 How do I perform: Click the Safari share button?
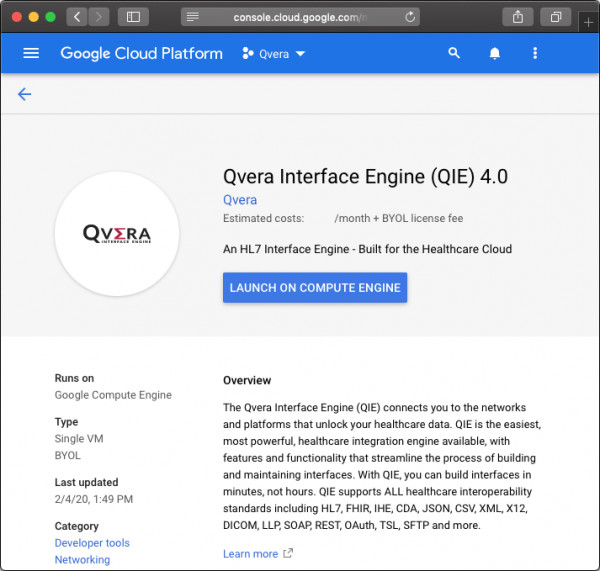(x=517, y=17)
